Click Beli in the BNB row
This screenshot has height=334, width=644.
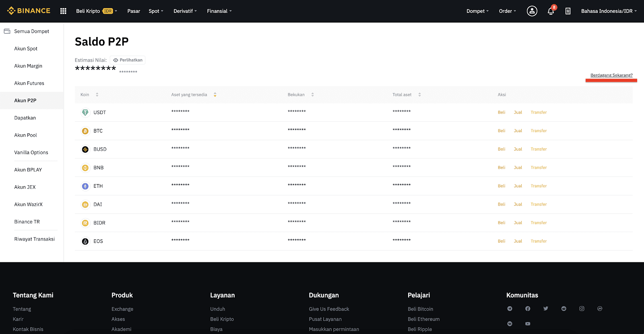tap(502, 168)
